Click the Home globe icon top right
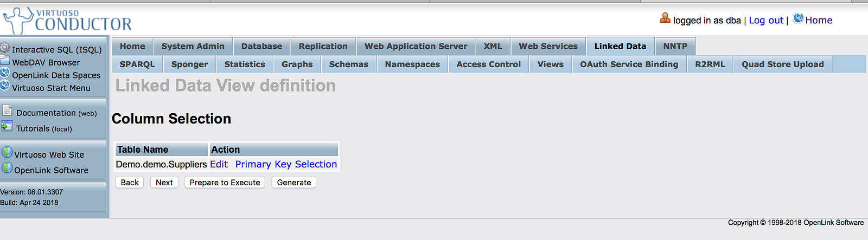The image size is (868, 240). pyautogui.click(x=798, y=18)
